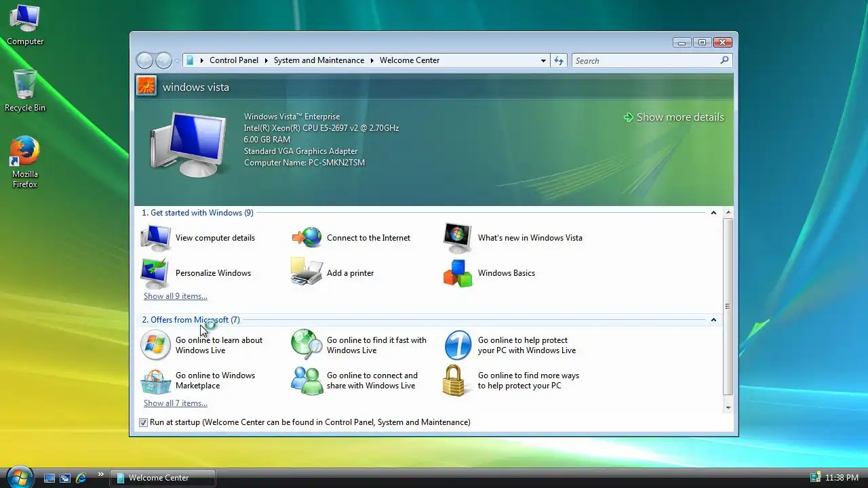This screenshot has width=868, height=488.
Task: Click the padlock find more ways icon
Action: click(x=455, y=380)
